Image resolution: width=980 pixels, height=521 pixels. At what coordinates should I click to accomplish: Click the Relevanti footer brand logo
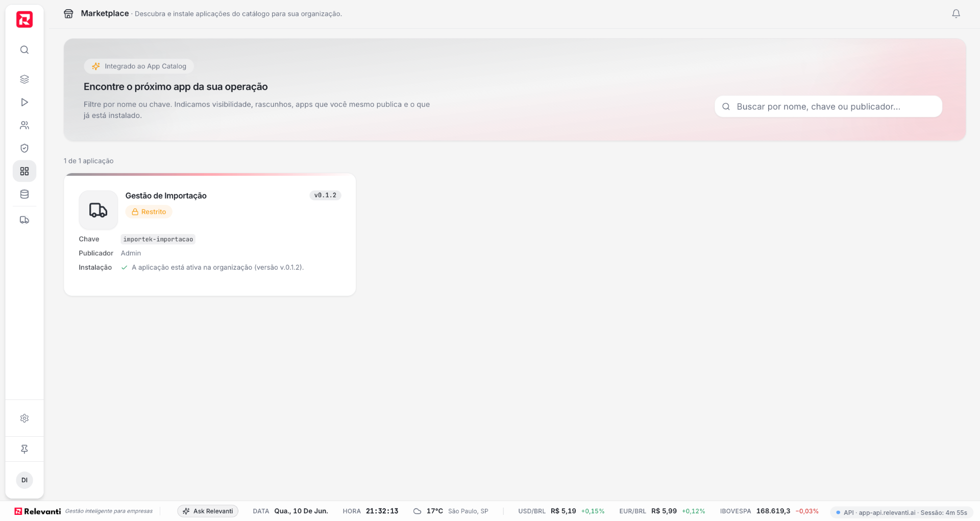point(38,511)
